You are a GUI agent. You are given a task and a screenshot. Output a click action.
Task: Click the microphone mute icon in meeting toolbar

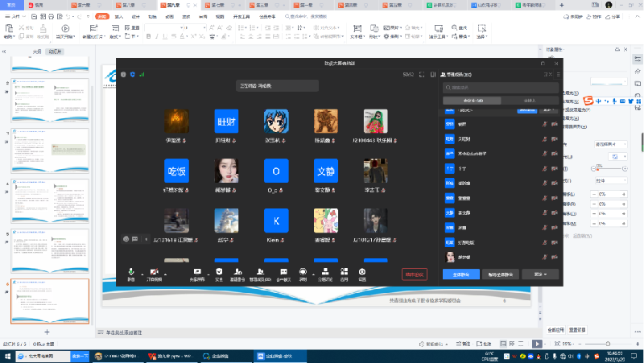(130, 272)
